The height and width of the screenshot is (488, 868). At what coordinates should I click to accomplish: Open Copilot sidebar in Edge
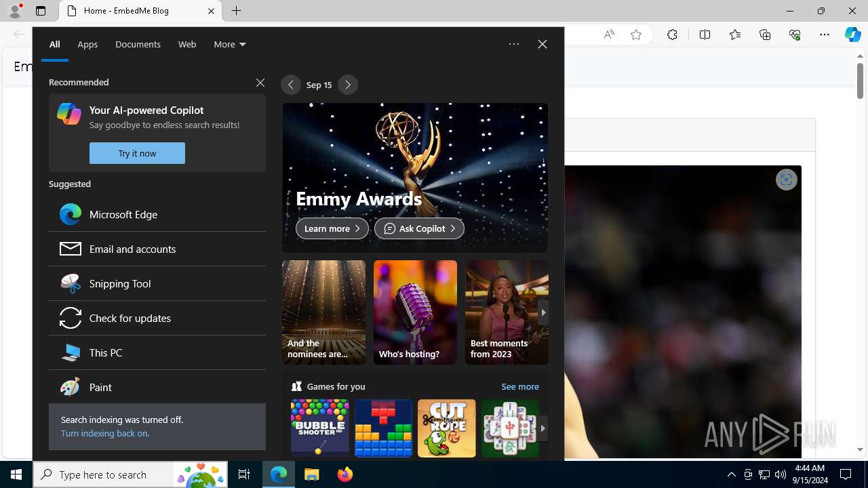tap(853, 35)
